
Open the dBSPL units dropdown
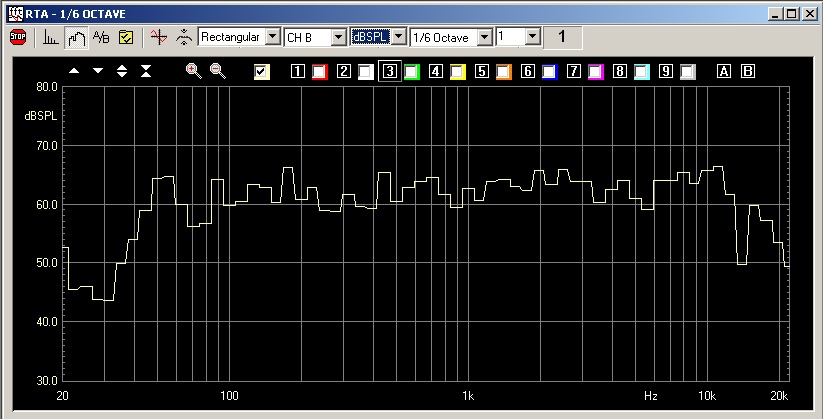coord(399,37)
